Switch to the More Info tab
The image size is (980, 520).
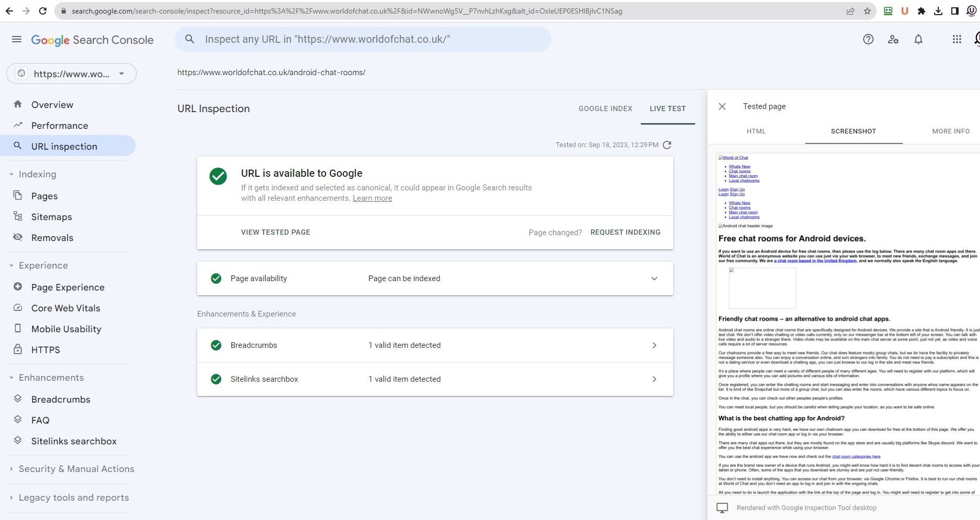click(x=951, y=131)
